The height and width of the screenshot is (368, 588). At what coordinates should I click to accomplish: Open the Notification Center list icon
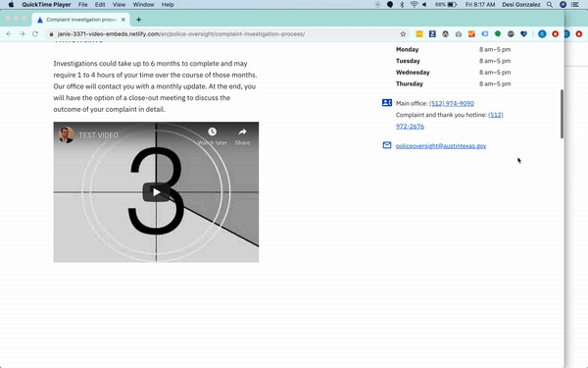click(x=575, y=5)
